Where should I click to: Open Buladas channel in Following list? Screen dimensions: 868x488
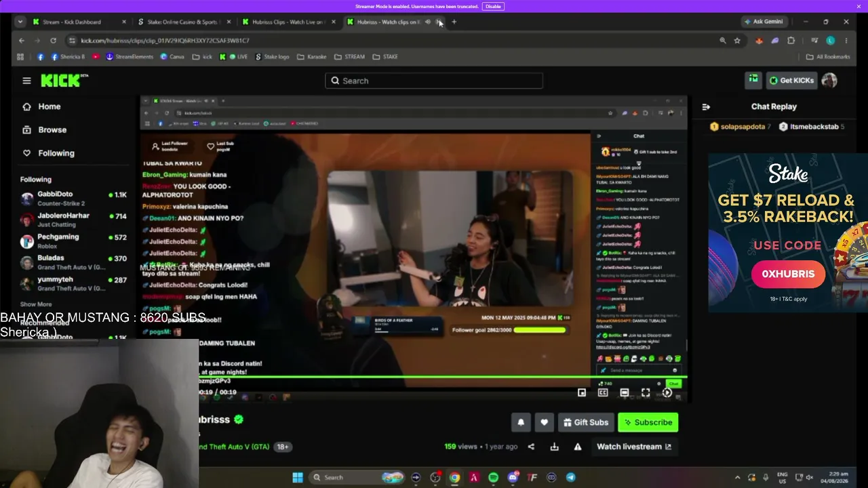[73, 262]
